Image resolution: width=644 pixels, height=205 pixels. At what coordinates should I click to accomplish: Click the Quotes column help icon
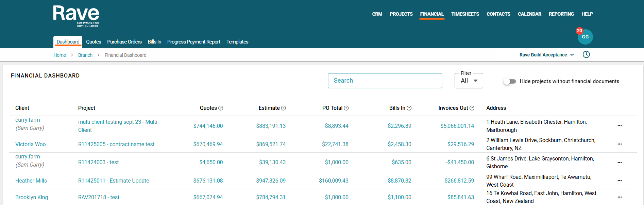pyautogui.click(x=221, y=108)
